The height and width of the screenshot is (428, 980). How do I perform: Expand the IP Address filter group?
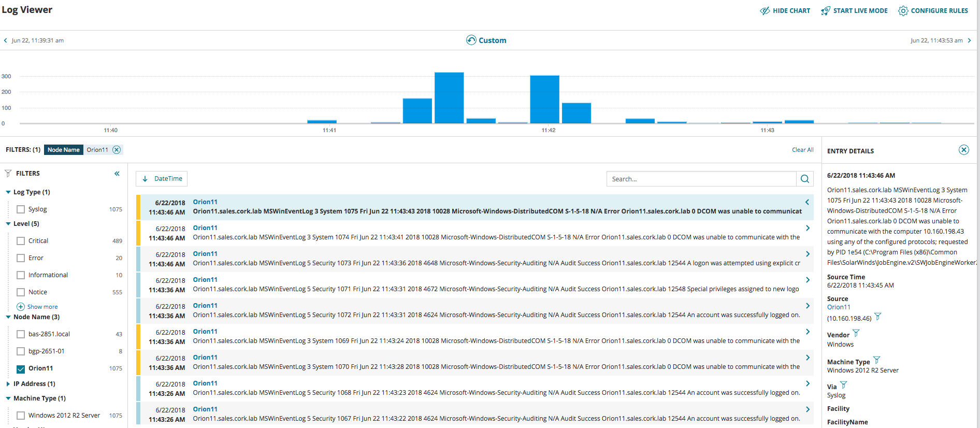pos(8,384)
